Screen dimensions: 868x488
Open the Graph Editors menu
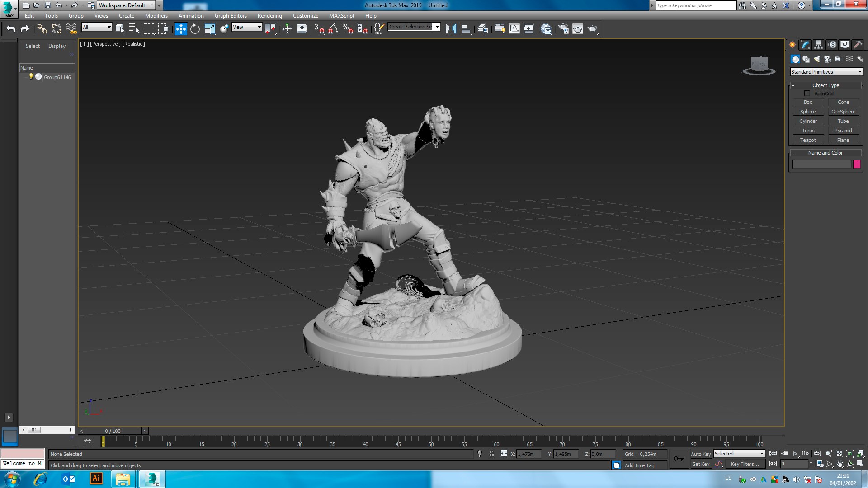point(231,16)
